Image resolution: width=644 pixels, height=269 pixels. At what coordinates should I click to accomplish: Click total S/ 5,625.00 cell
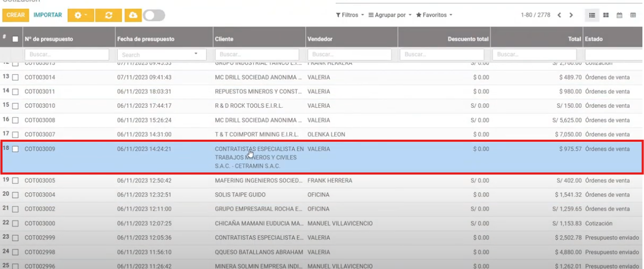(x=567, y=120)
